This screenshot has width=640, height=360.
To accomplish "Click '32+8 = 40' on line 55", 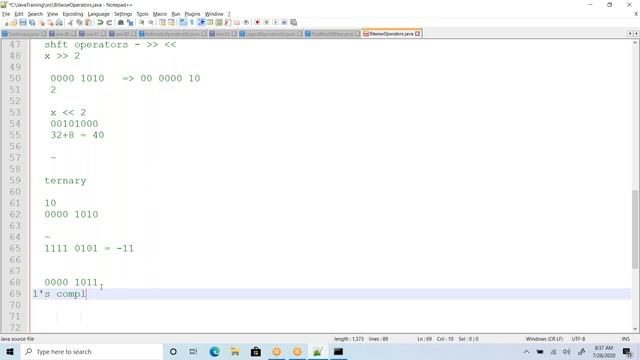I will point(77,135).
